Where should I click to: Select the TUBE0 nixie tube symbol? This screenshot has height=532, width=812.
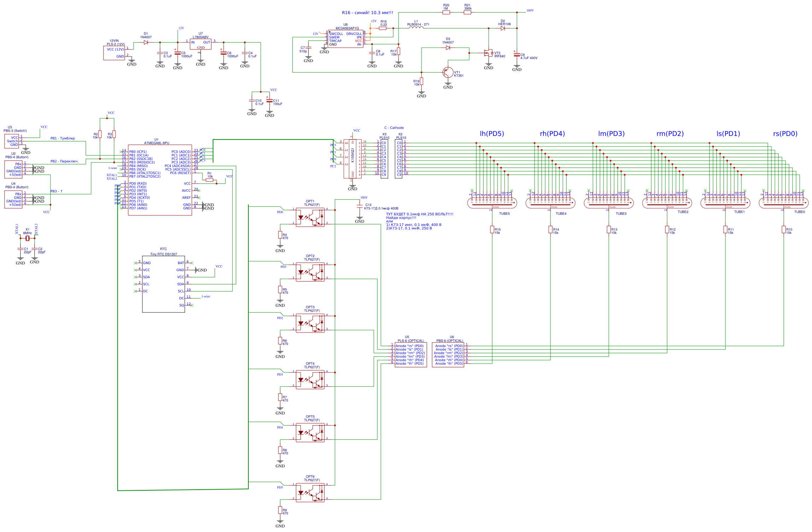[x=783, y=203]
